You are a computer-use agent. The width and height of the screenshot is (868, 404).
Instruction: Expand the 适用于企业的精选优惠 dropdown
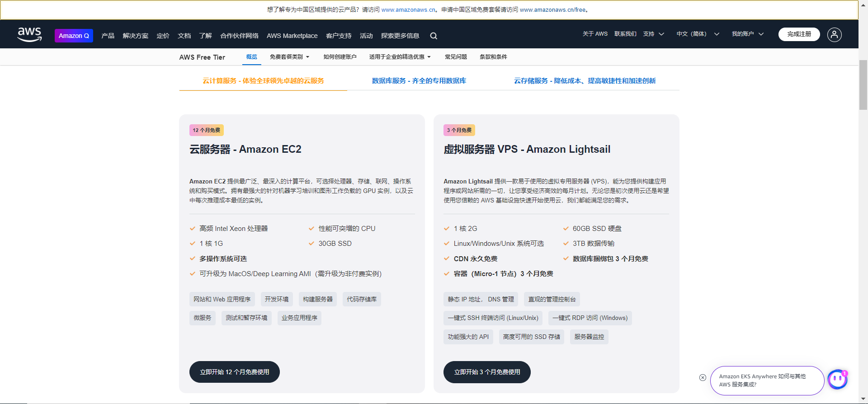tap(400, 57)
